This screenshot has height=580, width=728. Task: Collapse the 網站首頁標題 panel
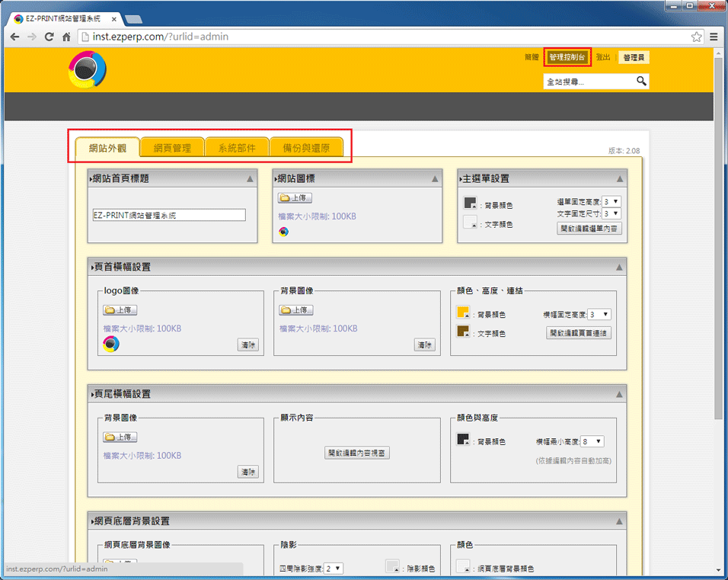[x=250, y=179]
